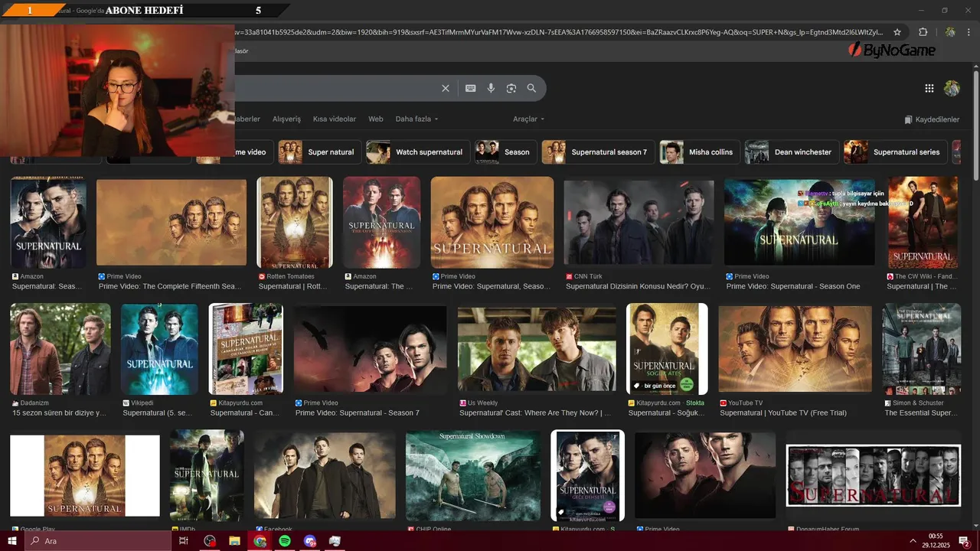Open the Google apps grid icon
Image resolution: width=980 pixels, height=551 pixels.
pos(929,88)
